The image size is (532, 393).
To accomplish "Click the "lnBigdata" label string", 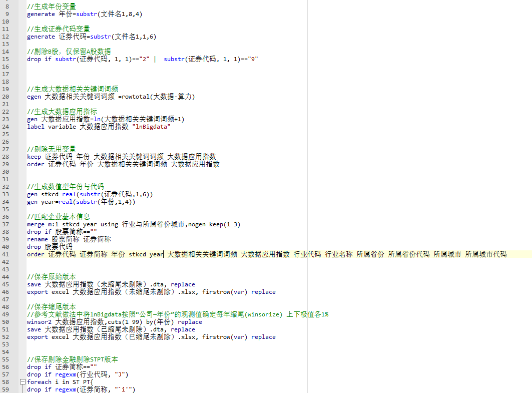I will 151,127.
